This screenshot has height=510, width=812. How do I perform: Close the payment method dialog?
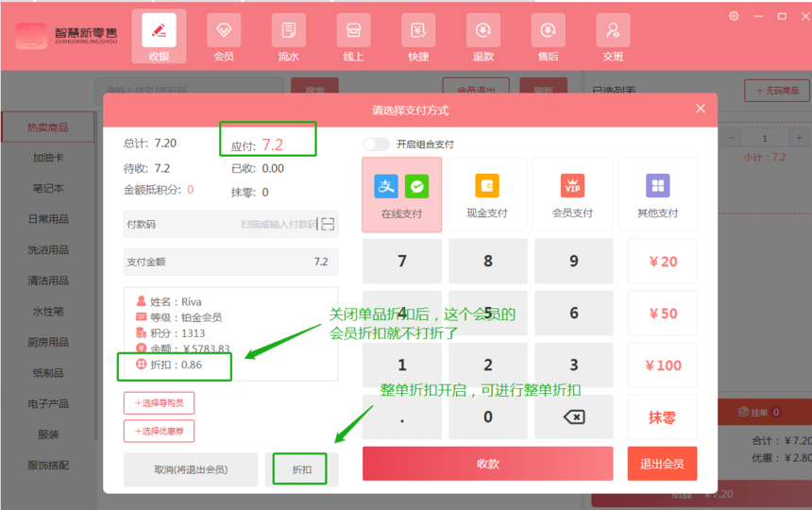(x=701, y=109)
